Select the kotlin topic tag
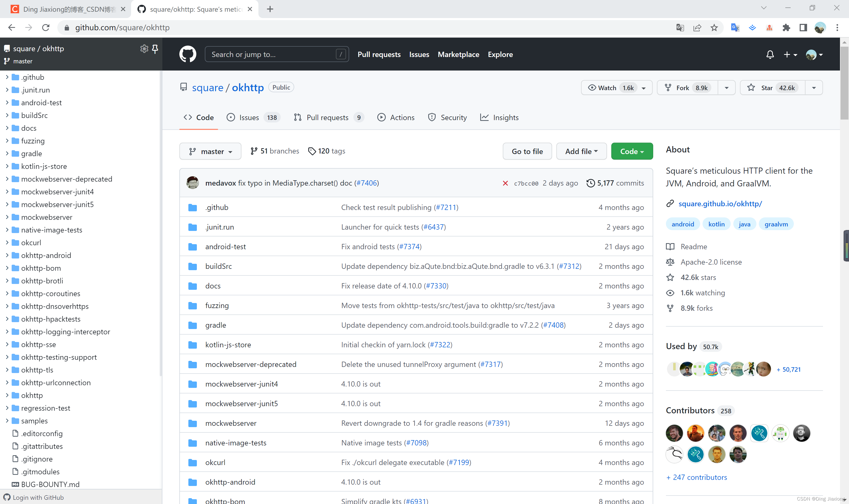Screen dimensions: 849x504 (x=716, y=224)
